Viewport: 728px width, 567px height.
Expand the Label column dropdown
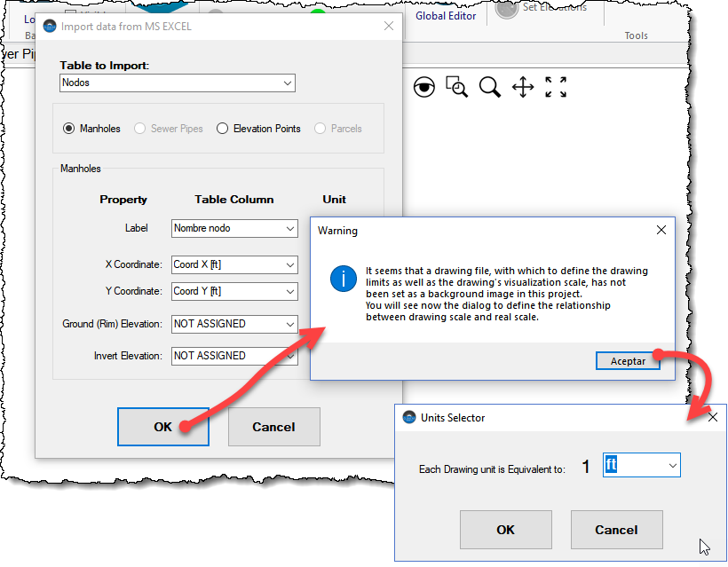click(234, 228)
